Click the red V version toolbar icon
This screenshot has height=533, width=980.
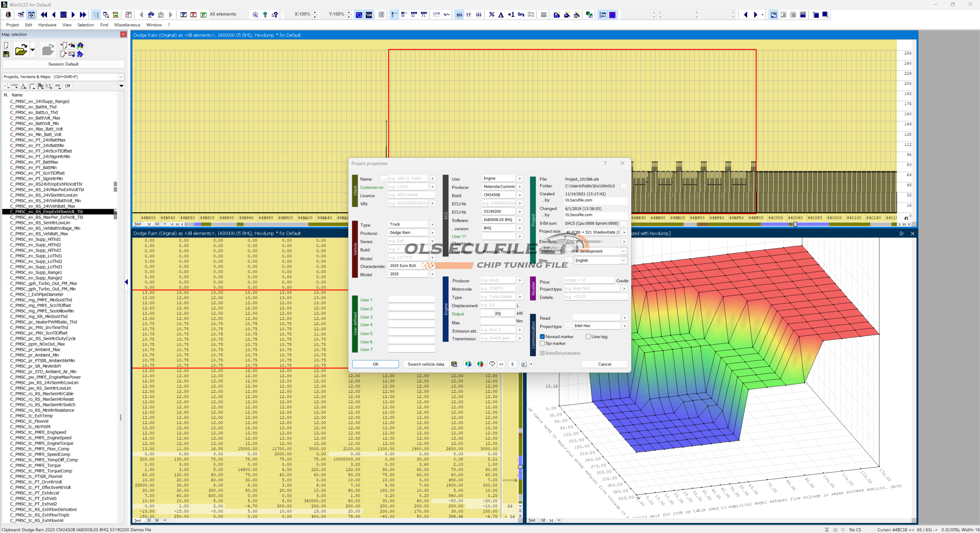pos(193,15)
